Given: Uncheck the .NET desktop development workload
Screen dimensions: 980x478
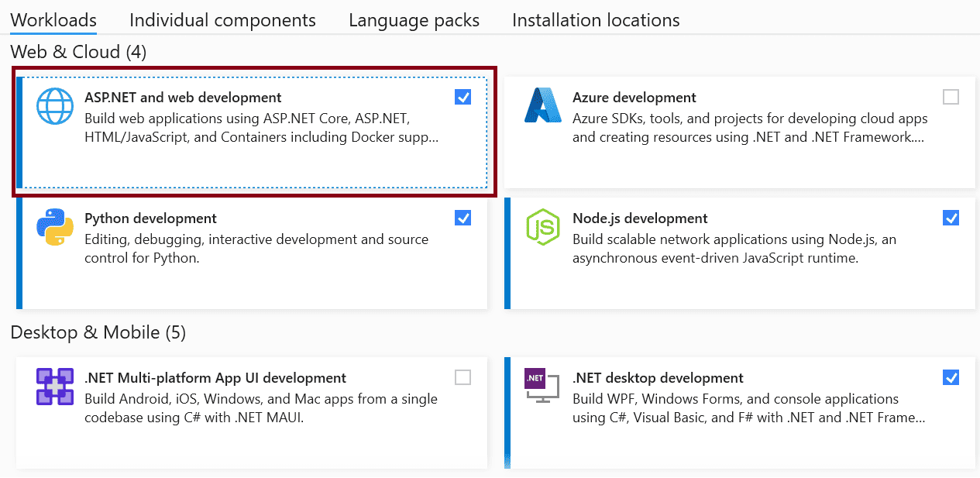Looking at the screenshot, I should [951, 377].
